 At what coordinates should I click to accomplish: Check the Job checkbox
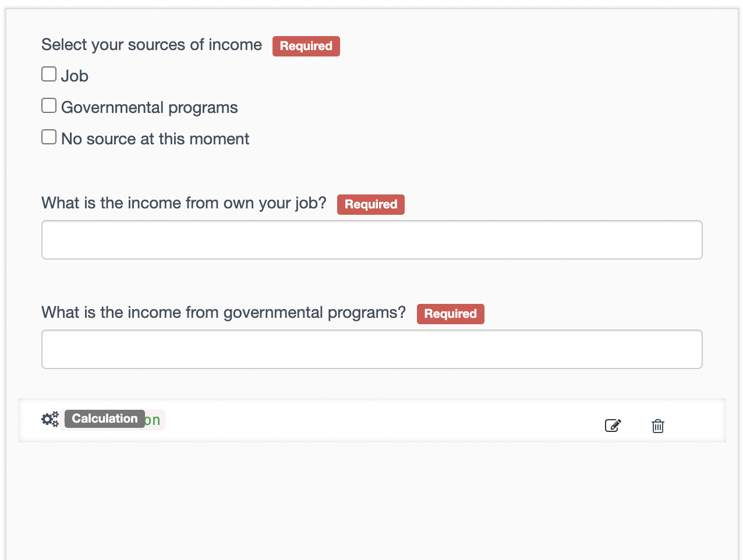click(x=49, y=74)
